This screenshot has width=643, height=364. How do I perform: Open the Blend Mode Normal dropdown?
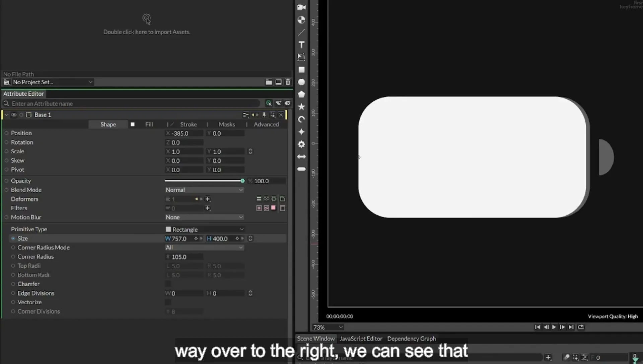204,190
